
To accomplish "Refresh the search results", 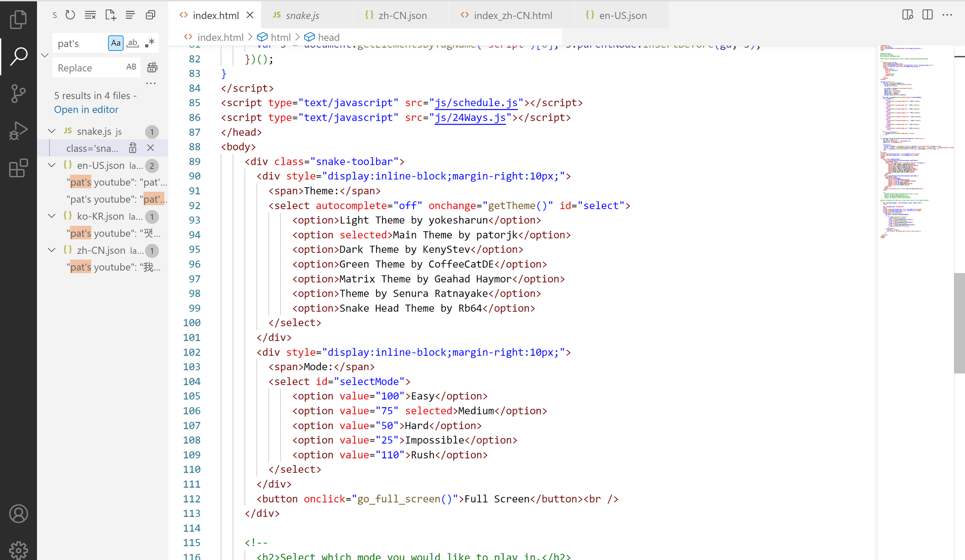I will 70,15.
